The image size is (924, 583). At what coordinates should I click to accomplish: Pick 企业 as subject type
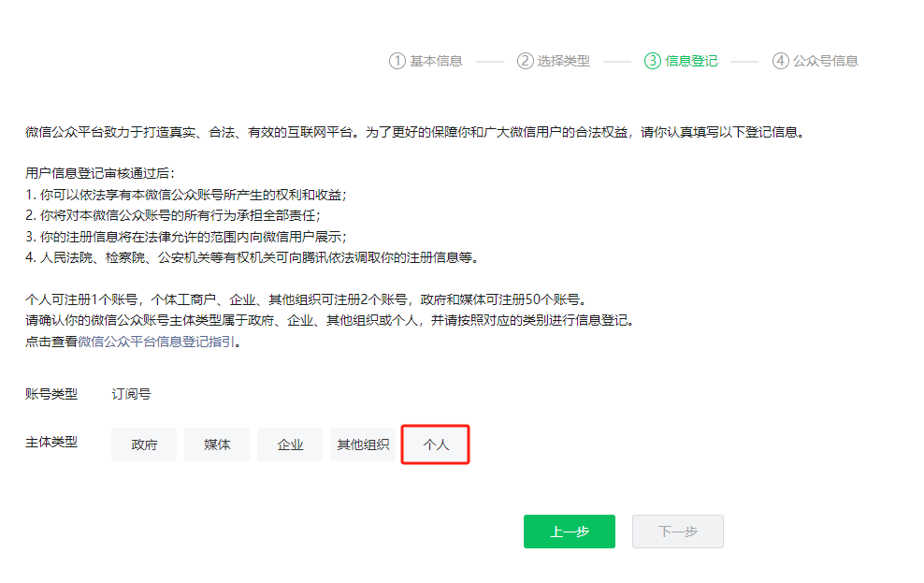point(290,445)
